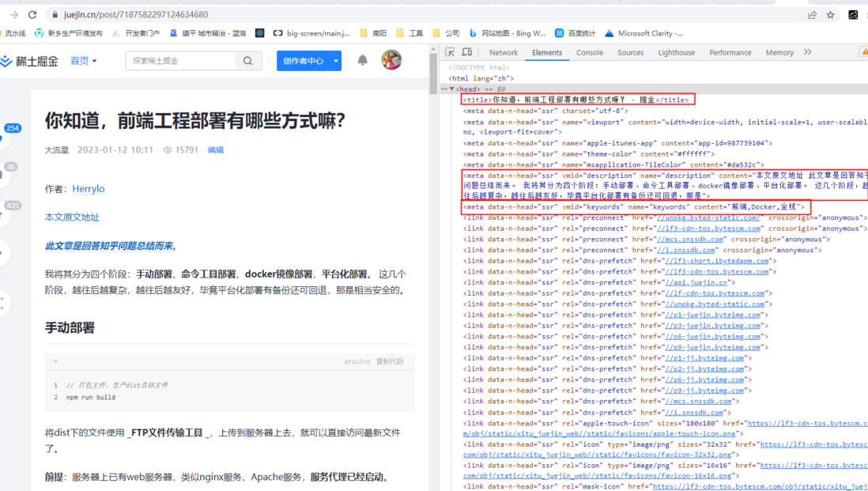Open the 百度统计 bookmark
The image size is (868, 491).
tap(576, 33)
